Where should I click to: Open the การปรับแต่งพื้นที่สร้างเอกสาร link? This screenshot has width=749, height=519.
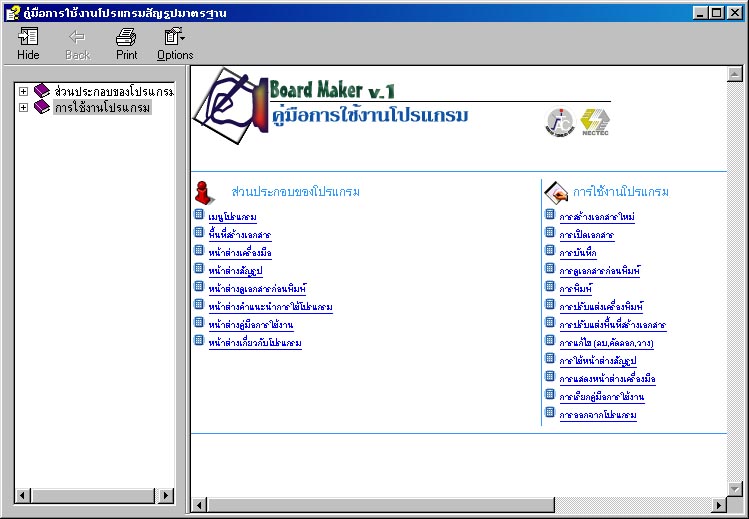[613, 325]
